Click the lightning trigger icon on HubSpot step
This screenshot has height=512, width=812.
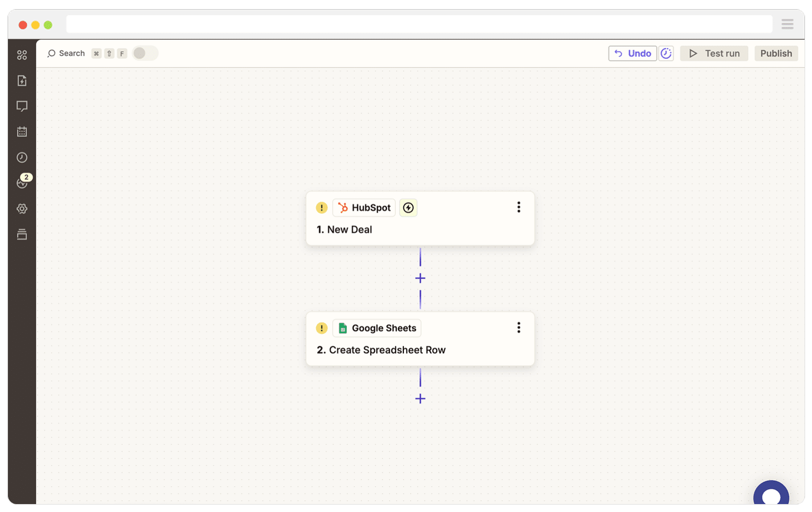(408, 207)
